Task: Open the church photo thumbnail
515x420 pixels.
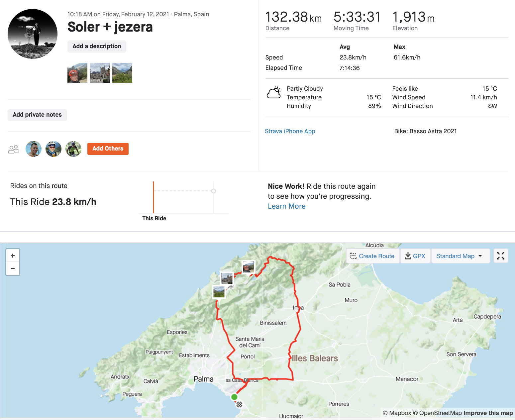Action: [x=100, y=73]
